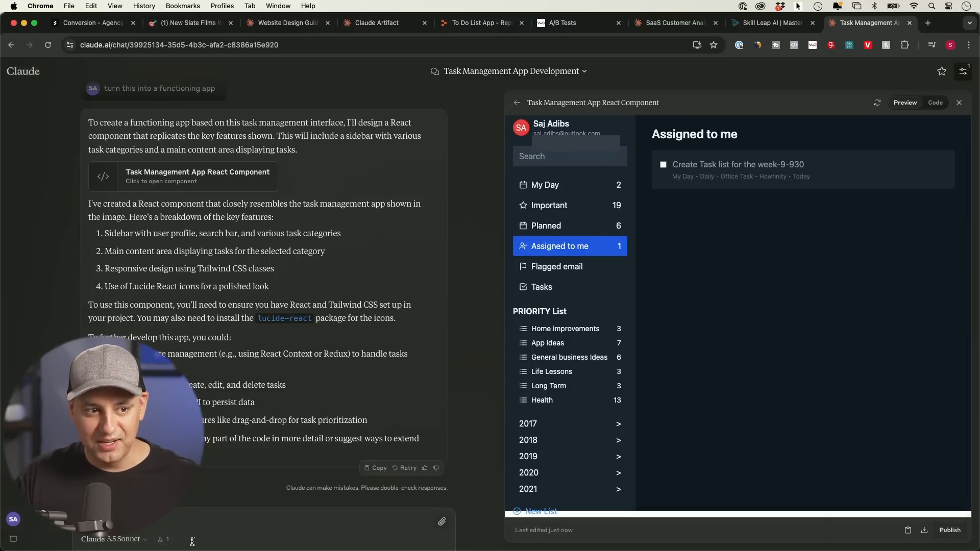Open the Apple menu
This screenshot has height=551, width=980.
(x=14, y=6)
